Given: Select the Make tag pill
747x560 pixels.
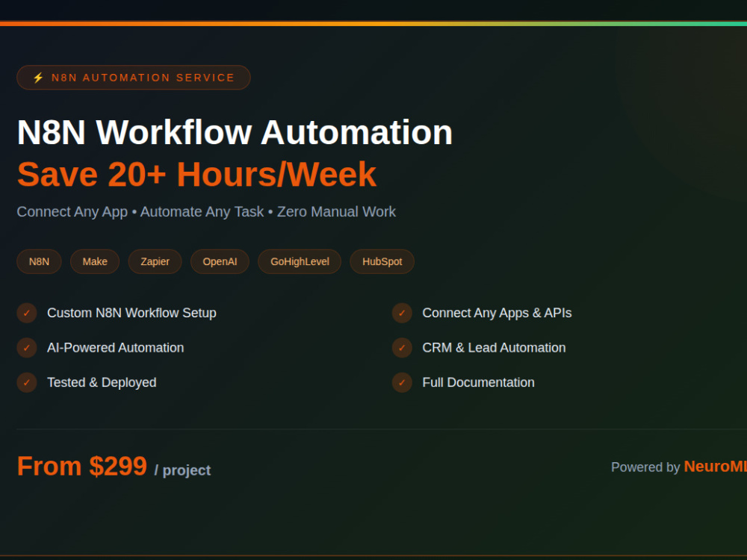Looking at the screenshot, I should coord(95,261).
